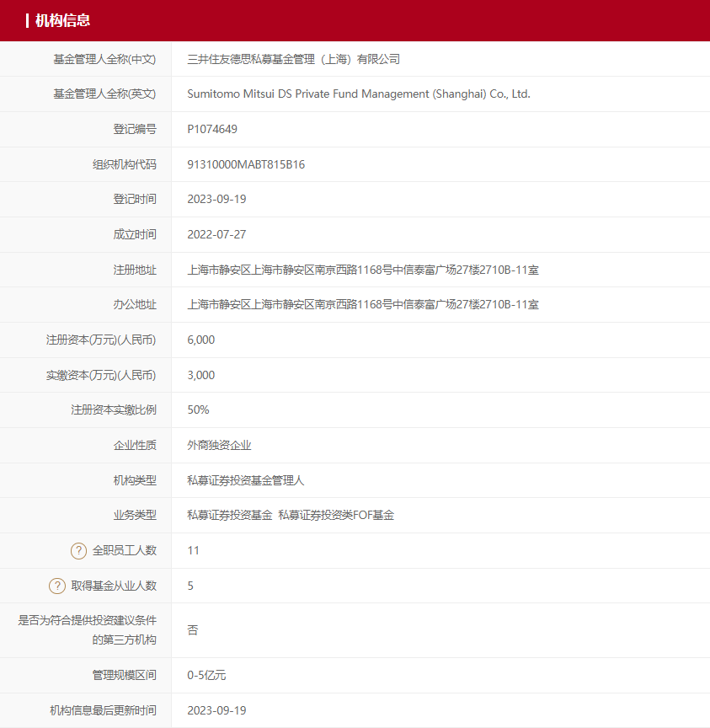Click the label 办公地址
The width and height of the screenshot is (710, 728).
(135, 304)
